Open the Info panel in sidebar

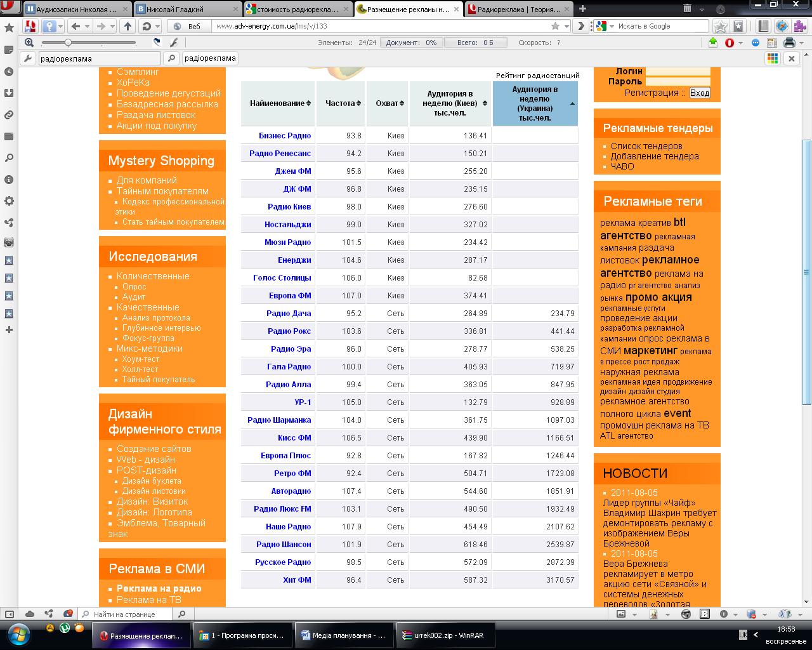[x=9, y=180]
